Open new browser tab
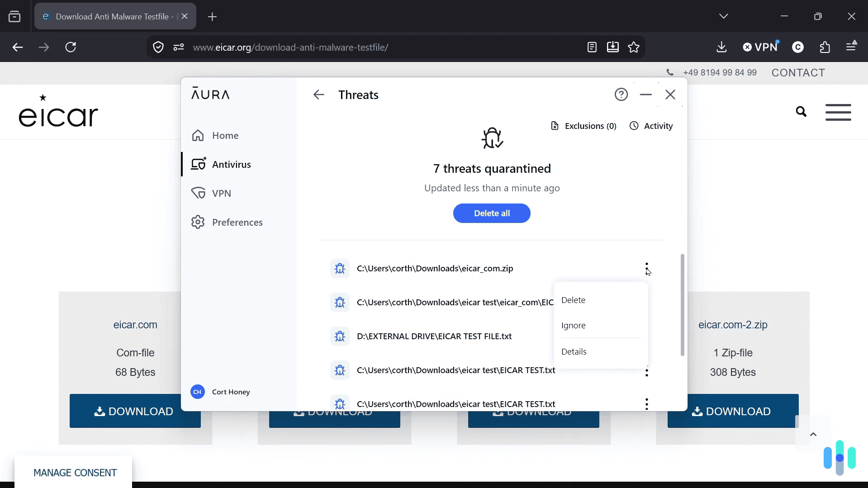The width and height of the screenshot is (868, 488). 212,17
